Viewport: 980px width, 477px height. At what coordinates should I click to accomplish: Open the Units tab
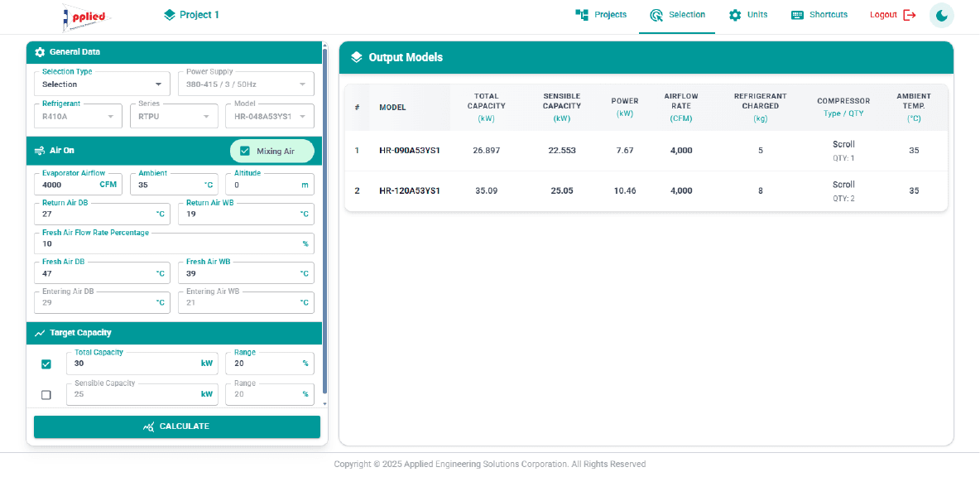748,15
